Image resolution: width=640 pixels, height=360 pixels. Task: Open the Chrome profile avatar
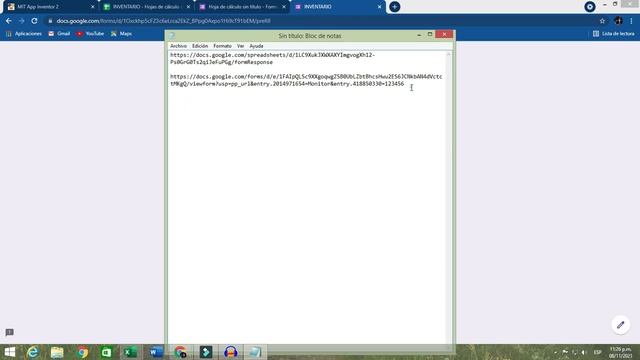[618, 21]
